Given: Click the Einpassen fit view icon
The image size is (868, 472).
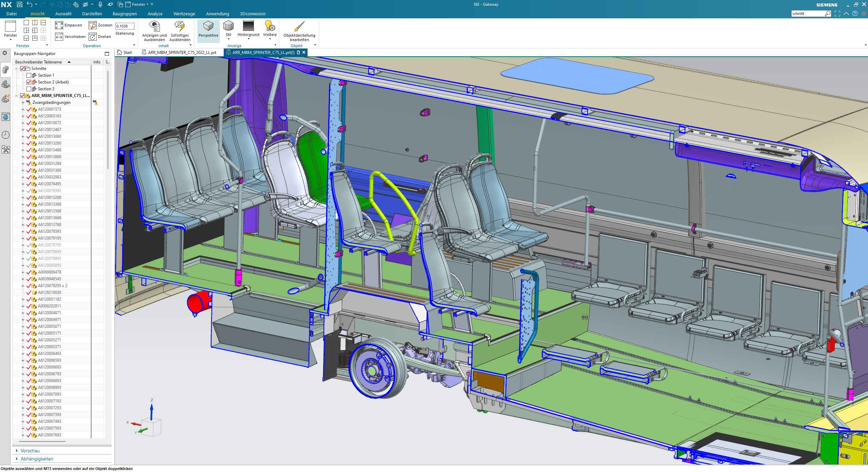Looking at the screenshot, I should 59,25.
